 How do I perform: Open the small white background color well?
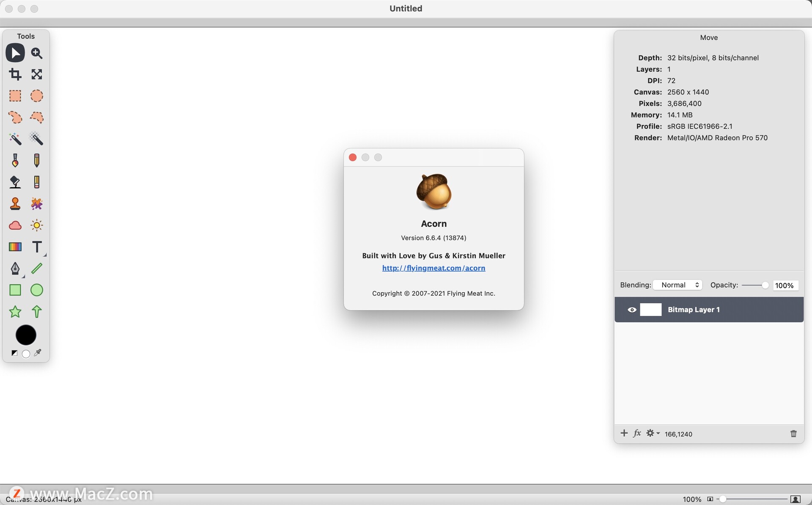click(x=26, y=354)
